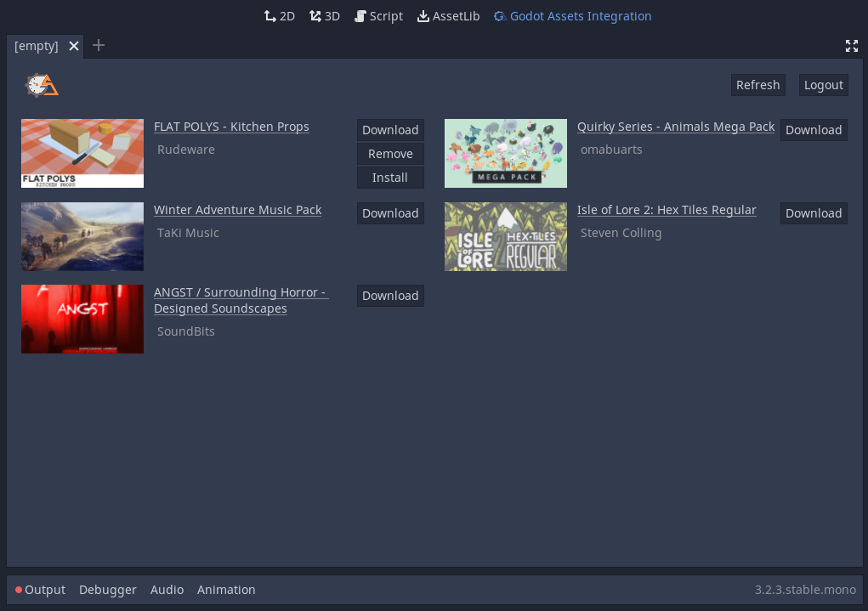Download Winter Adventure Music Pack

[x=390, y=213]
